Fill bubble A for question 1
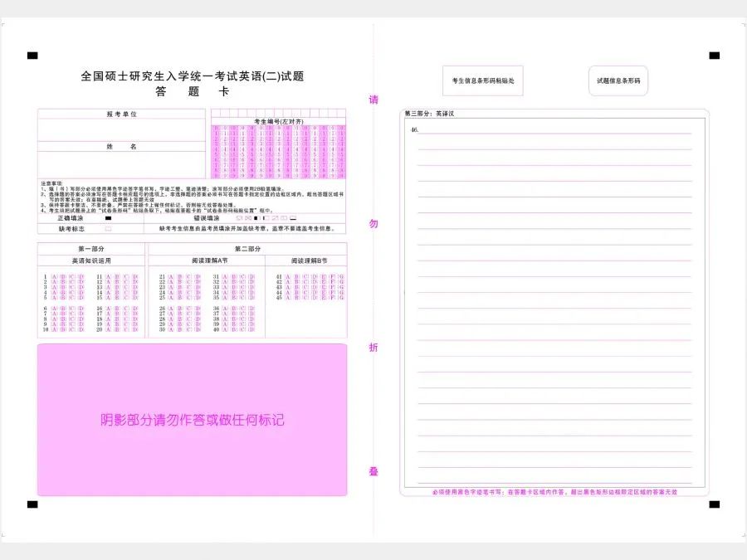 tap(55, 277)
